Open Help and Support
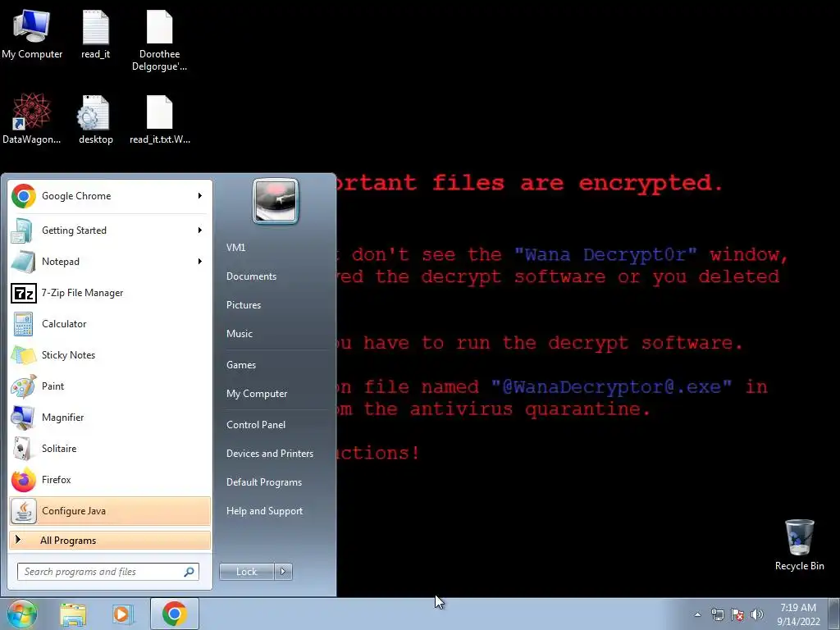This screenshot has height=630, width=840. click(264, 511)
